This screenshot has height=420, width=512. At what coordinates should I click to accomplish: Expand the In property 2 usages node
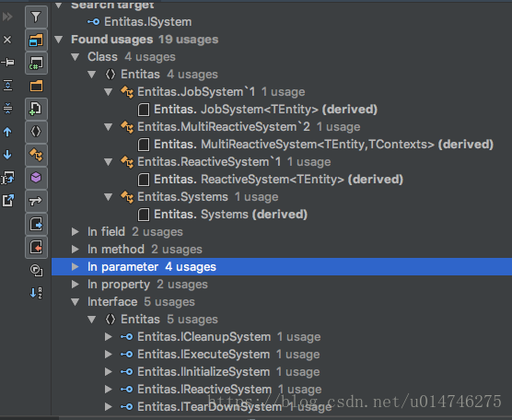[x=76, y=285]
